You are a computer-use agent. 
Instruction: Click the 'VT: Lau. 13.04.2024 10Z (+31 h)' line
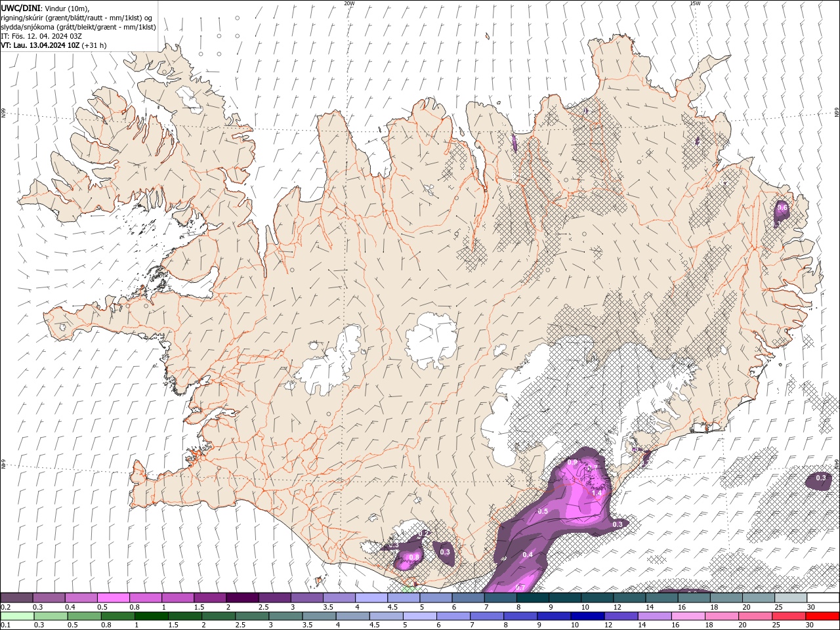pos(54,45)
